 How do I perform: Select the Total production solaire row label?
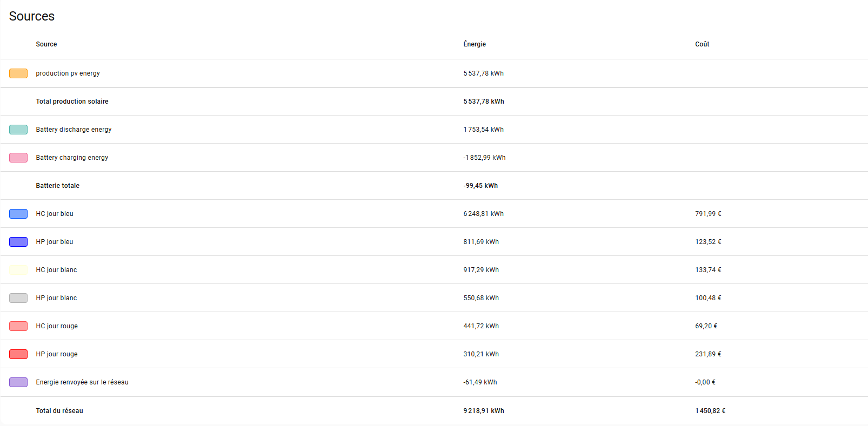(72, 102)
